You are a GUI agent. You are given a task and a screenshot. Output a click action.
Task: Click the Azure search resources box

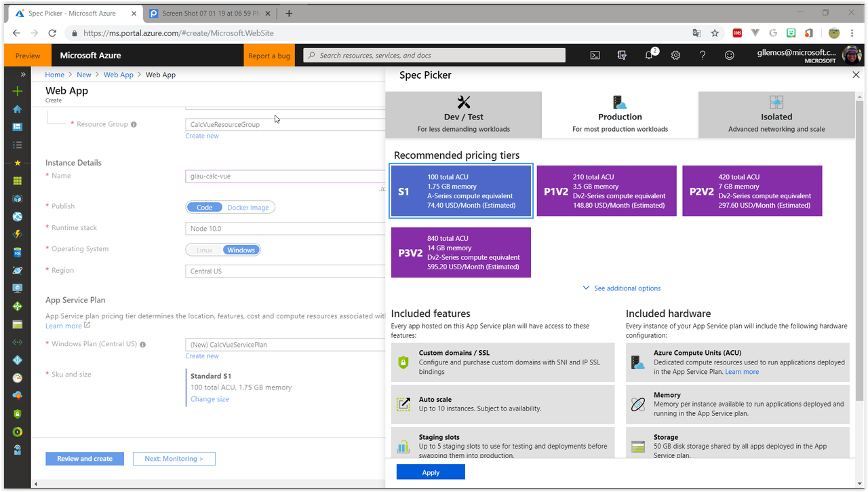click(434, 56)
